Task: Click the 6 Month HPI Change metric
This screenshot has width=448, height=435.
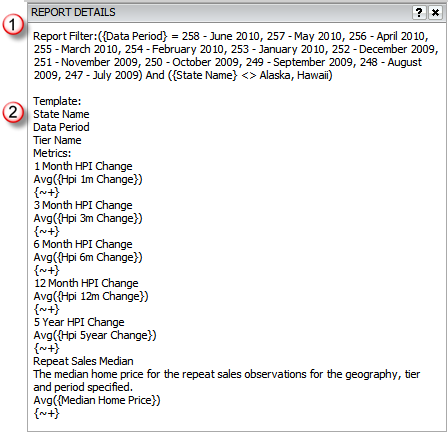Action: tap(83, 244)
